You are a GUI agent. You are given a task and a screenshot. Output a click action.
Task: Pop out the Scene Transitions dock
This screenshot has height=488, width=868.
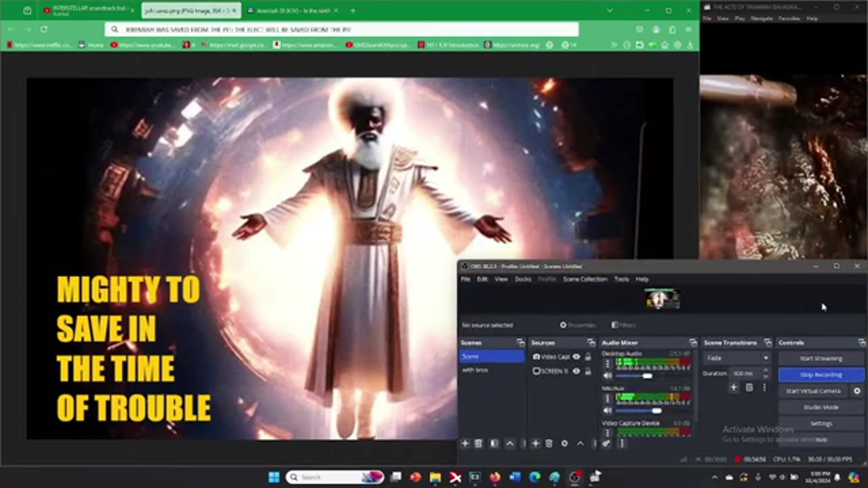tap(767, 343)
